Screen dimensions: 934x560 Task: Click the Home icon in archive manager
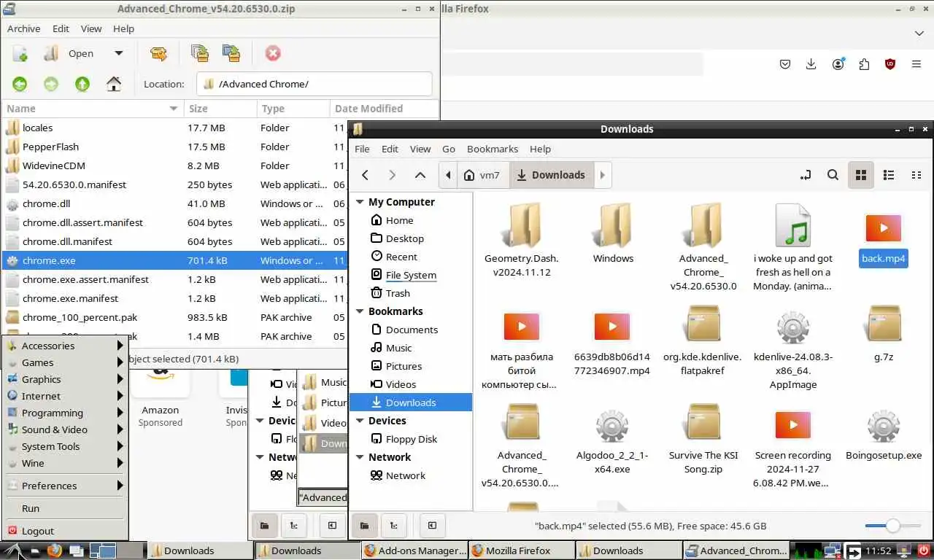point(114,84)
